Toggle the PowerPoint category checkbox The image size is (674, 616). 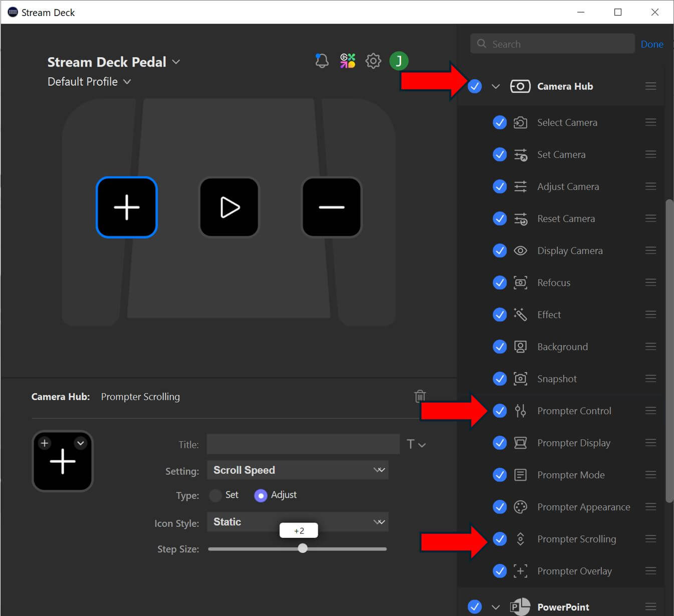click(x=475, y=607)
